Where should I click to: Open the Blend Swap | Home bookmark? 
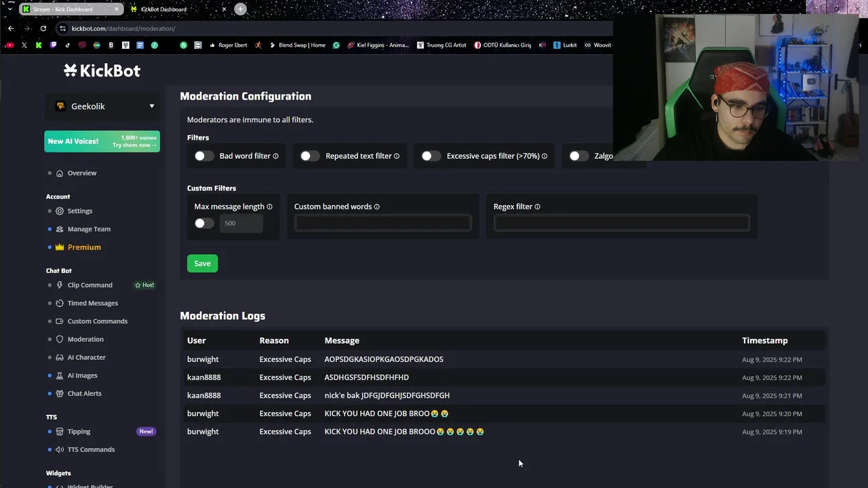(x=297, y=45)
